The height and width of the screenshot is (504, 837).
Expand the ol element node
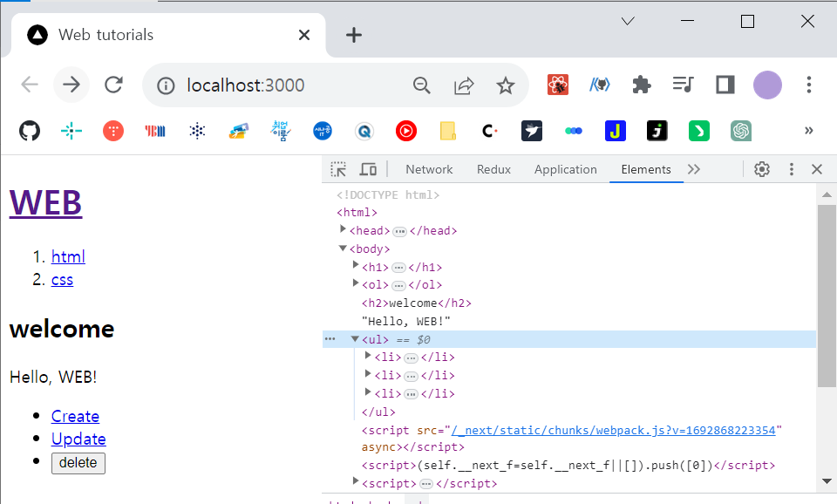pyautogui.click(x=356, y=283)
